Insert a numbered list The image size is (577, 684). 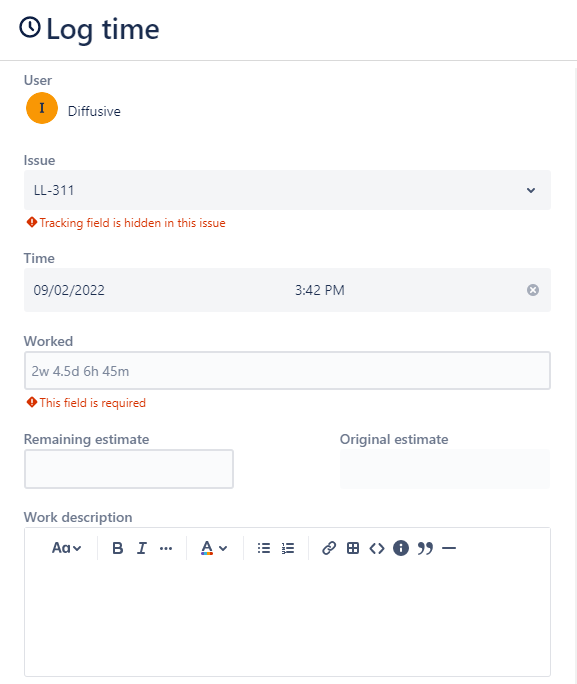click(288, 548)
